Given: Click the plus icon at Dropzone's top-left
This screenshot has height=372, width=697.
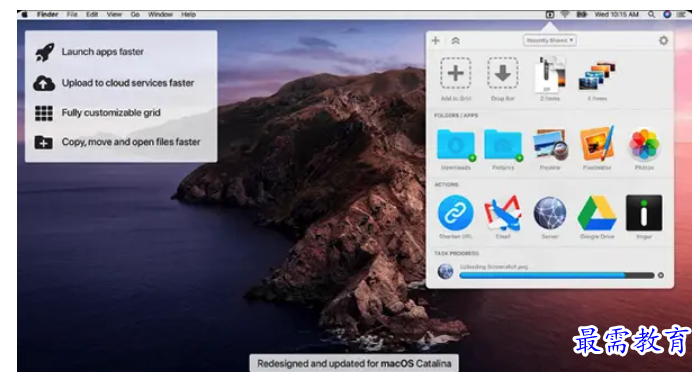Looking at the screenshot, I should [436, 40].
